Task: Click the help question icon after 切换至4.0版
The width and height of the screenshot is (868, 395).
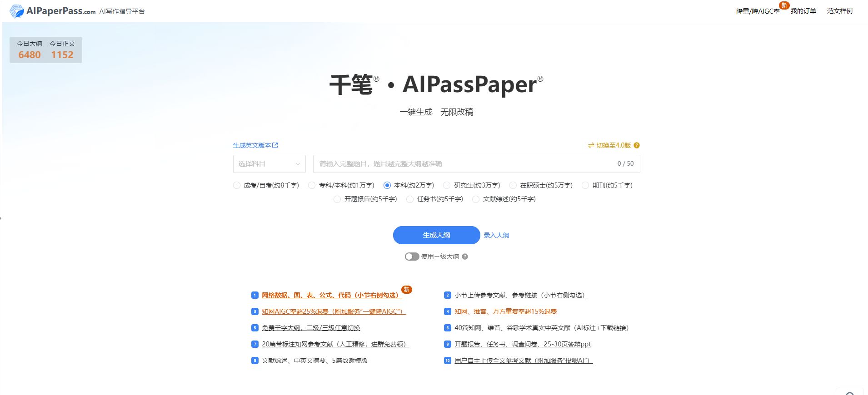Action: (637, 145)
